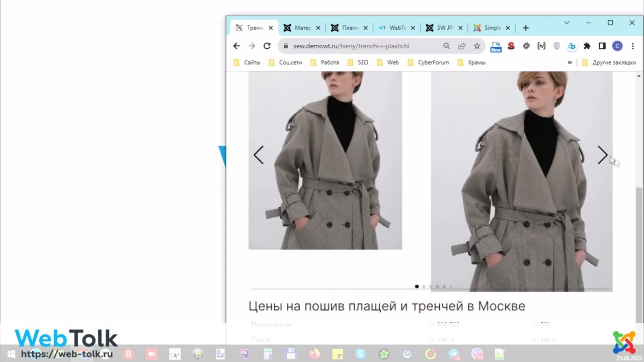Reload the current page
Image resolution: width=644 pixels, height=362 pixels.
pyautogui.click(x=267, y=46)
